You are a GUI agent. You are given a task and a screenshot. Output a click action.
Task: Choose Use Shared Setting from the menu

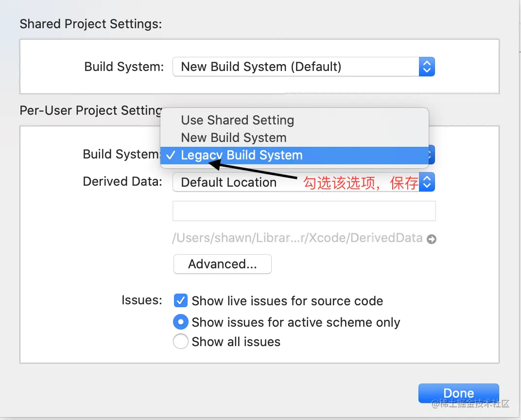[x=237, y=120]
